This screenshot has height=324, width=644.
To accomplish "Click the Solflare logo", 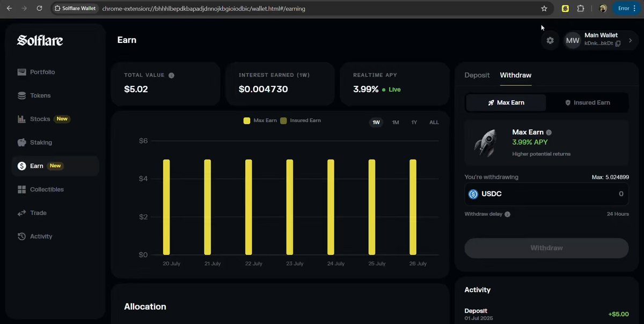I will (40, 40).
